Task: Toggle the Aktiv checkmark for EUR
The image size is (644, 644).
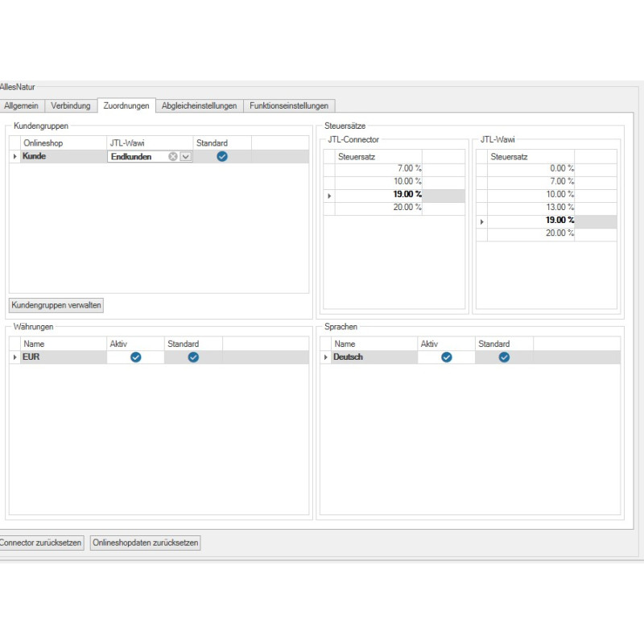Action: (135, 357)
